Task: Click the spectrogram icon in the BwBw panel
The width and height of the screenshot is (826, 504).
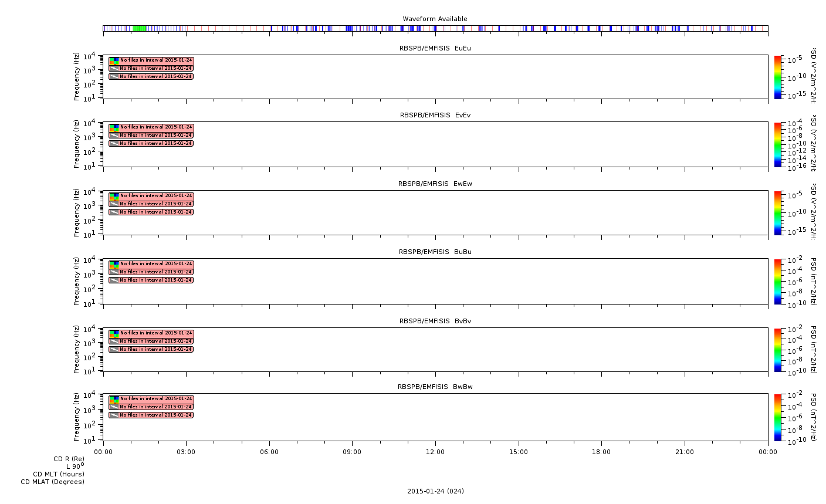Action: click(114, 399)
